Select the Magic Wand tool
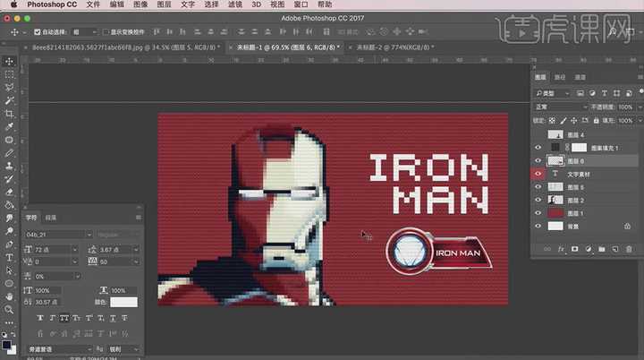Screen dimensions: 644x360 [x=9, y=100]
